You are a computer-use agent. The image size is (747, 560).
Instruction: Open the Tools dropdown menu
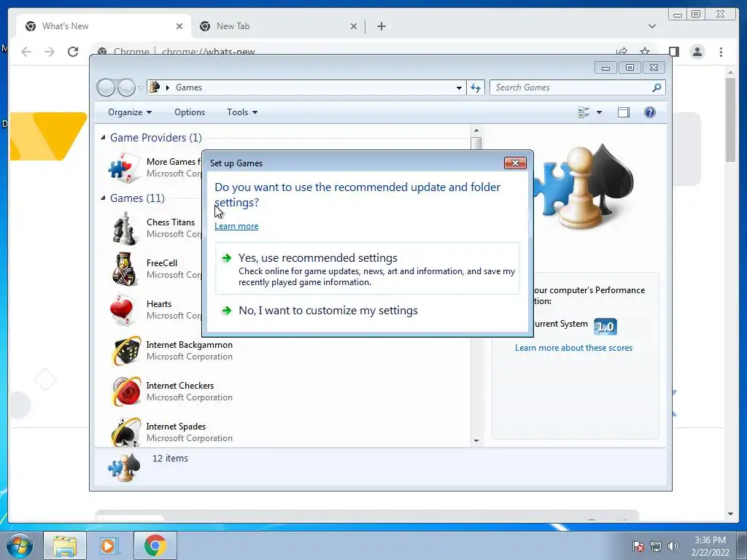(x=242, y=112)
